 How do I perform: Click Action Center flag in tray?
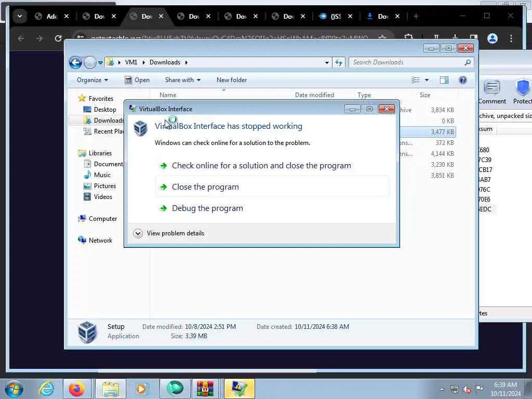[x=479, y=389]
